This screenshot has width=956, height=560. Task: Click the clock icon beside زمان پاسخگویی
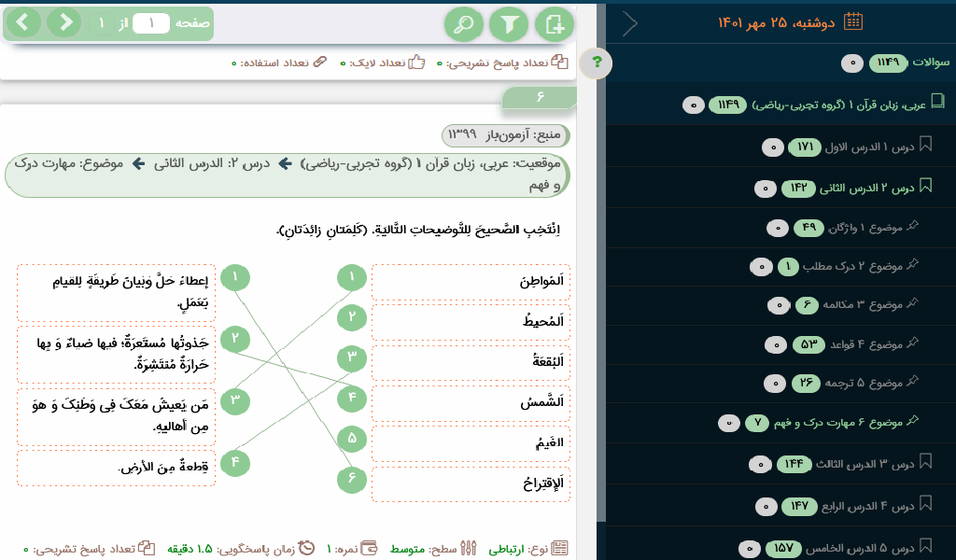306,548
